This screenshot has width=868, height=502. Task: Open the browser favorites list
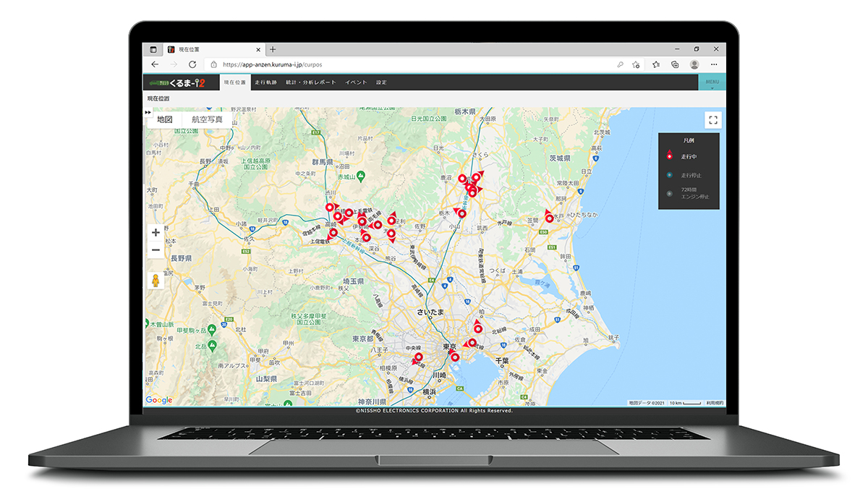tap(656, 64)
